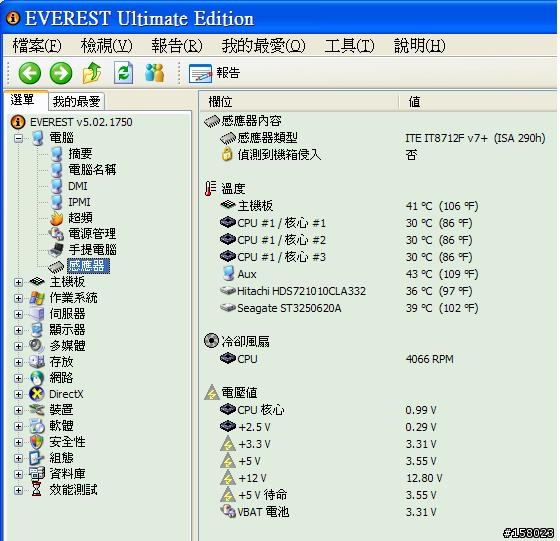Click the laptop icon beside 手提電腦
Viewport: 560px width, 541px height.
56,250
